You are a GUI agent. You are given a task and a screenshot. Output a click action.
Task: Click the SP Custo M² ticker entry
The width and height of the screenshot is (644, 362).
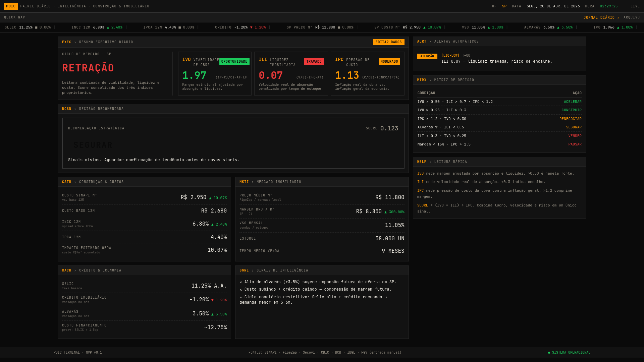click(x=408, y=27)
